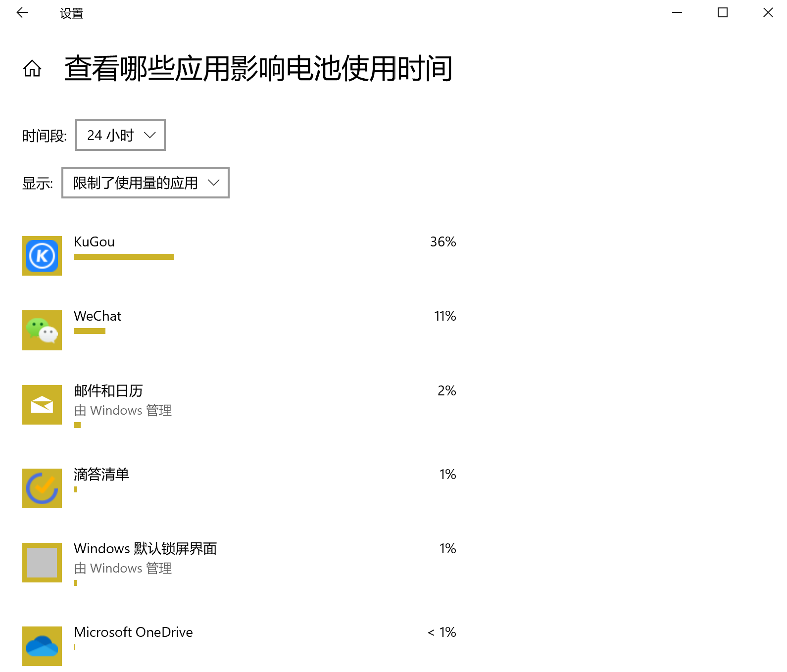Click the KuGou app icon
Screen dimensions: 787x672
pos(42,256)
